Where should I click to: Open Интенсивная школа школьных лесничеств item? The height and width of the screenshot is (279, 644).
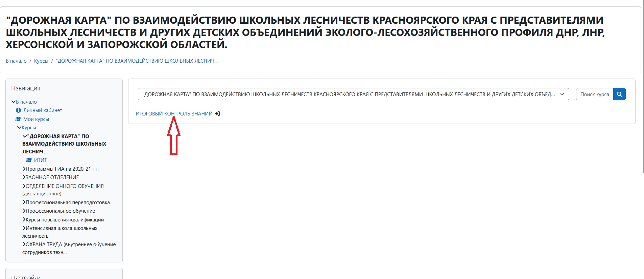(61, 229)
